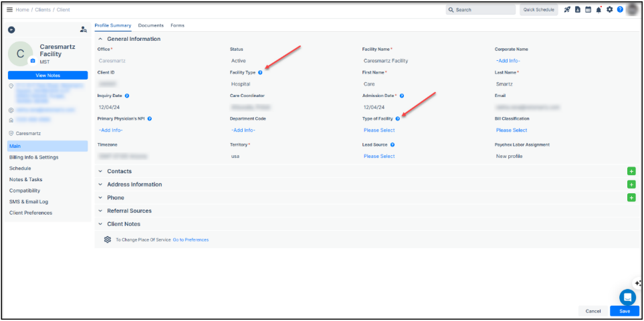The image size is (644, 321).
Task: Click the client search person icon
Action: pos(83,29)
